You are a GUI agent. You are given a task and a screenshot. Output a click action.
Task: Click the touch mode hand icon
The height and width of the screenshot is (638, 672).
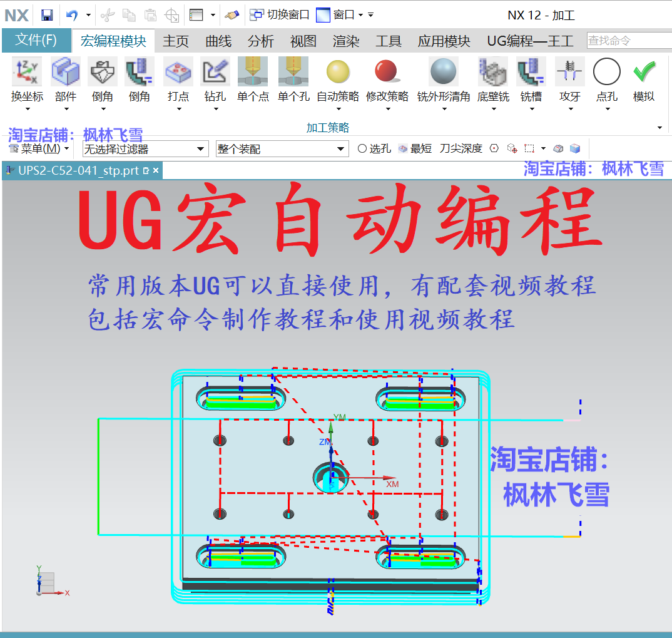(x=232, y=16)
